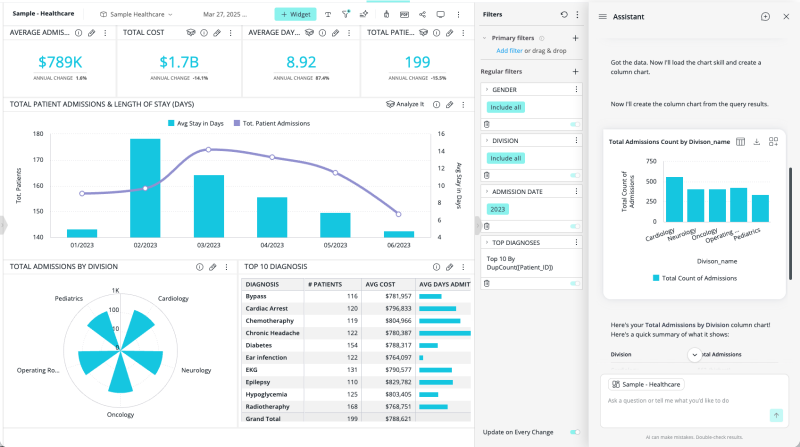Expand the GENDER filter
800x447 pixels.
coord(487,89)
